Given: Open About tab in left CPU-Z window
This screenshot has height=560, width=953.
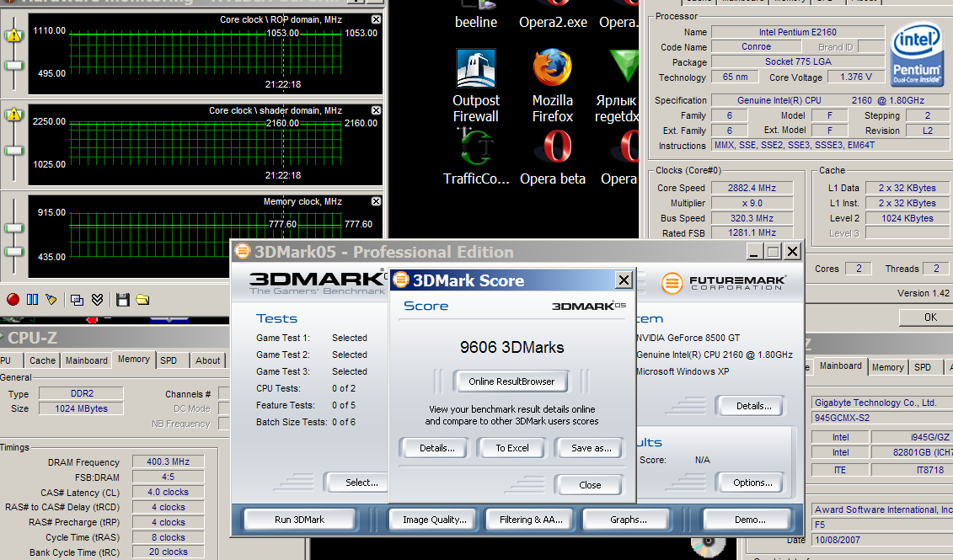Looking at the screenshot, I should pyautogui.click(x=208, y=360).
